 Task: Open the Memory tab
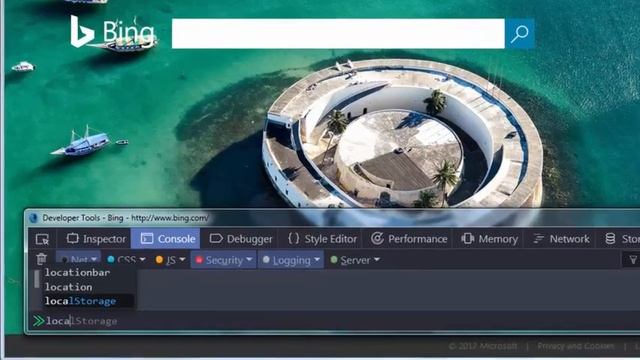489,239
